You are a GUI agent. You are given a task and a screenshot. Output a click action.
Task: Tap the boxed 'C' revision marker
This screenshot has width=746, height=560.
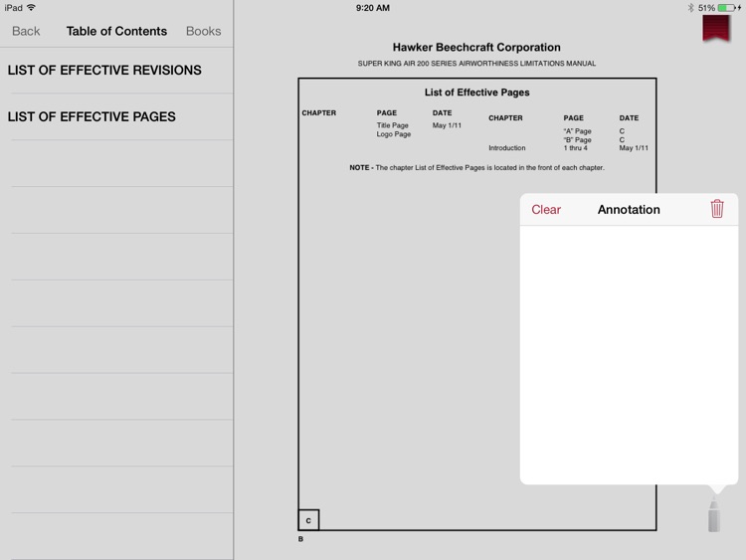coord(308,520)
